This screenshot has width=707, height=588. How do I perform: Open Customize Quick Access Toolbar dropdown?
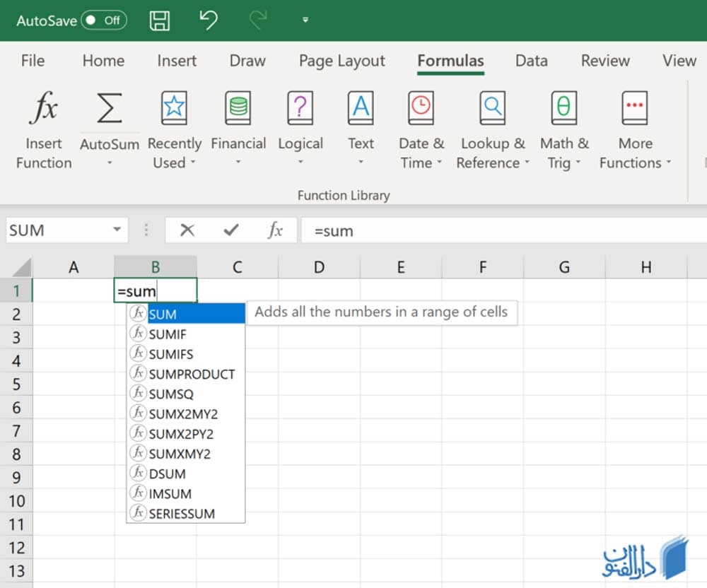[305, 20]
